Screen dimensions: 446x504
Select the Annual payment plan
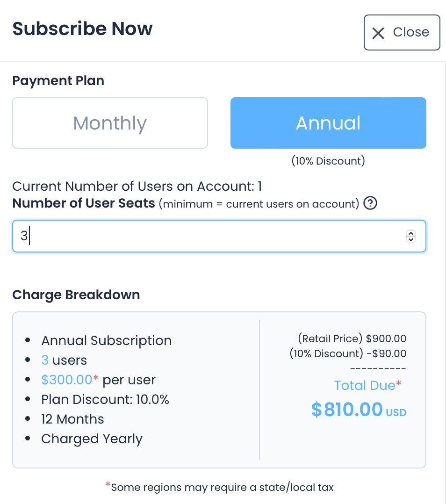click(328, 122)
